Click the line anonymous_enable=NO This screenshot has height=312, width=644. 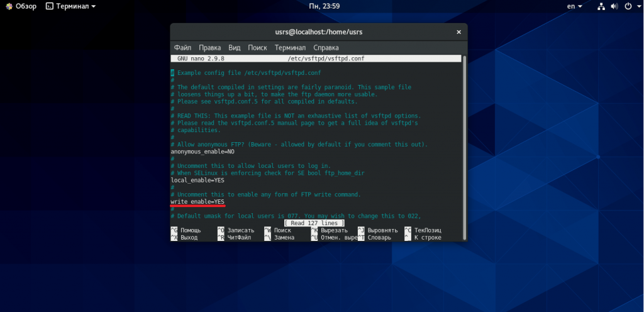pyautogui.click(x=203, y=152)
